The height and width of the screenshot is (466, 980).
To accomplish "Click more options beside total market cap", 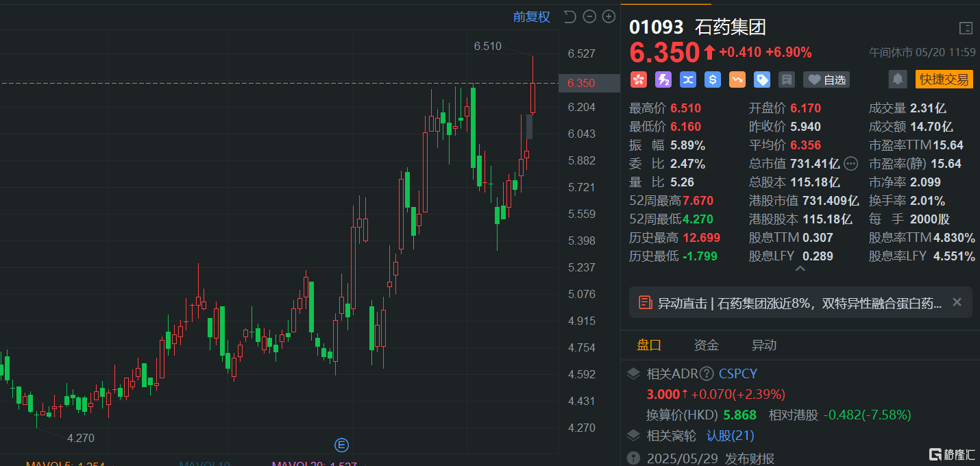I will click(851, 163).
